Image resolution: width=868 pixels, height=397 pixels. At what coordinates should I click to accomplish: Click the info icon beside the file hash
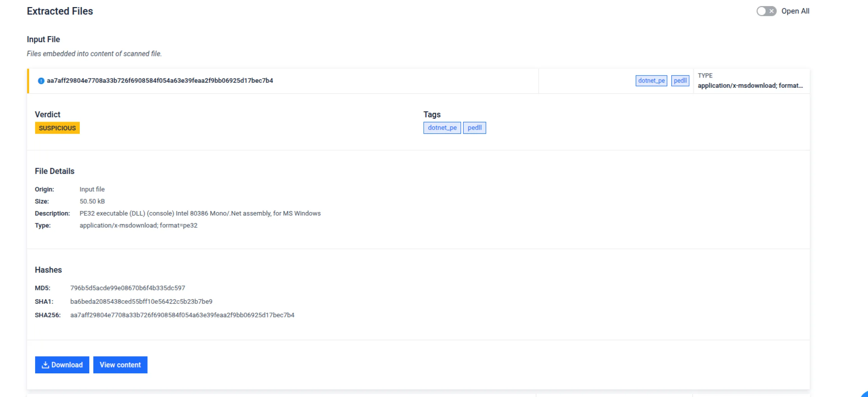[x=40, y=81]
